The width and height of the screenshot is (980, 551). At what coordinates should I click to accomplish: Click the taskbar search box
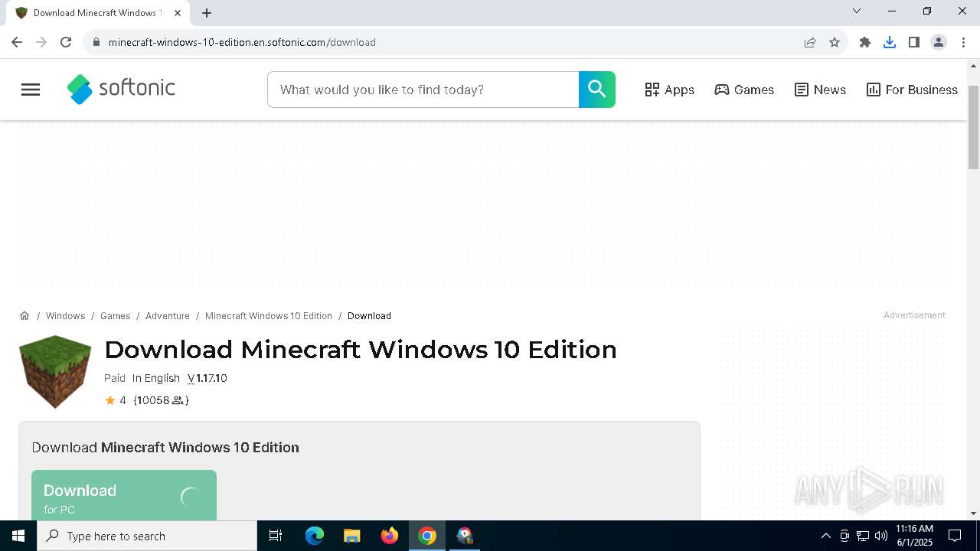(x=147, y=536)
